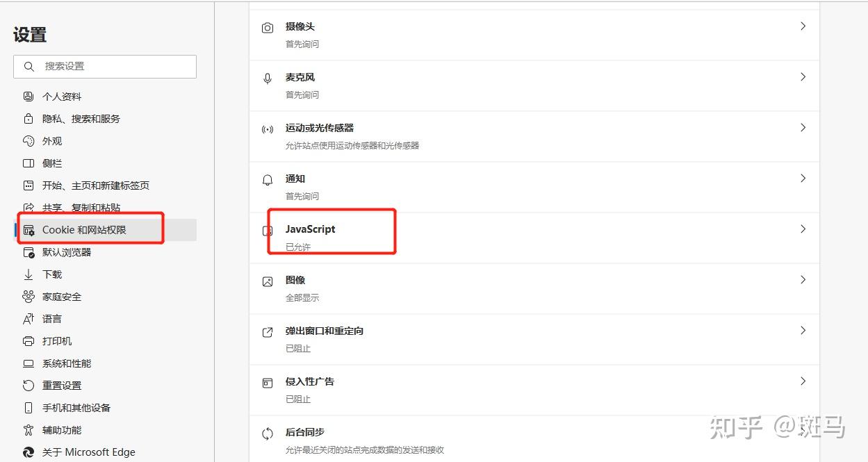Screen dimensions: 868x462
Task: Expand the JavaScript settings chevron
Action: 803,229
